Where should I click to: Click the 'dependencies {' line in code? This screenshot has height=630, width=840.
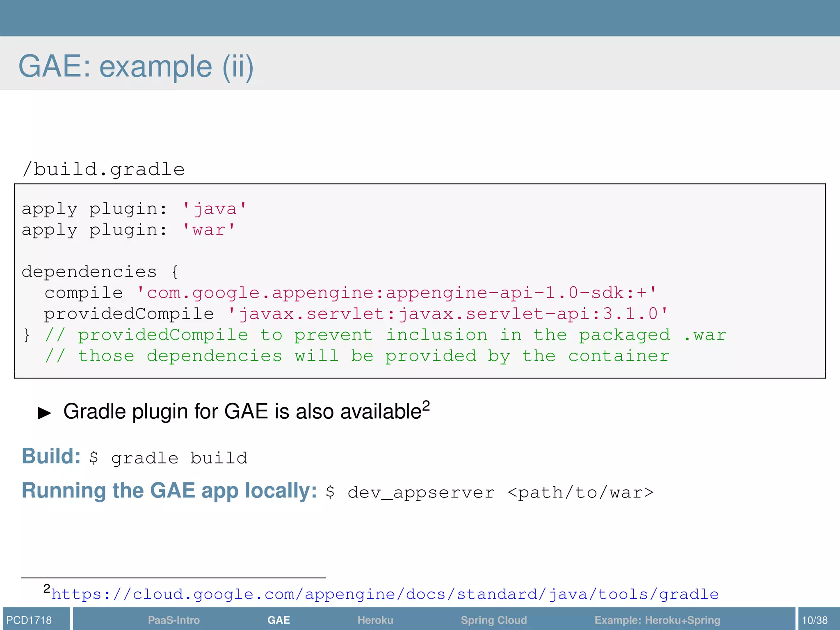(x=100, y=272)
